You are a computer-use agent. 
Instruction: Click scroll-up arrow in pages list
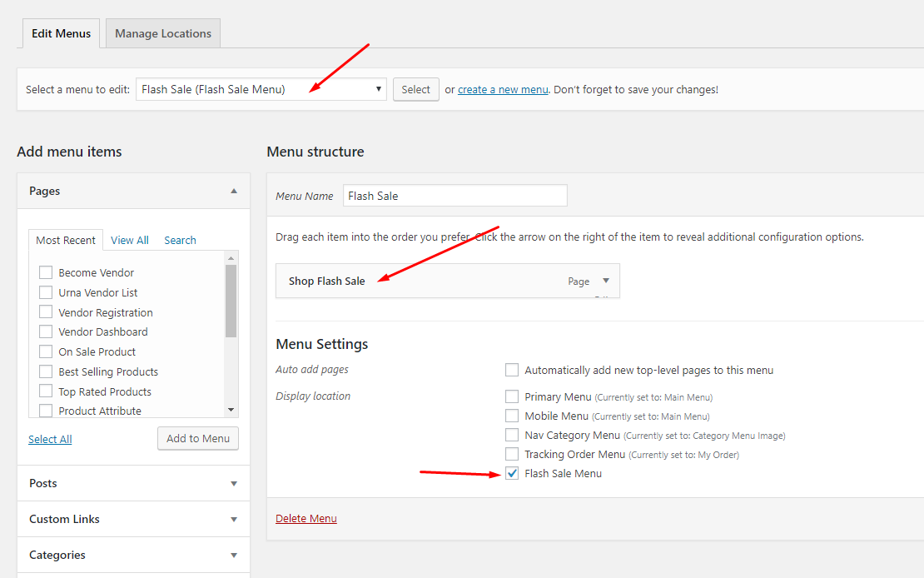[231, 258]
